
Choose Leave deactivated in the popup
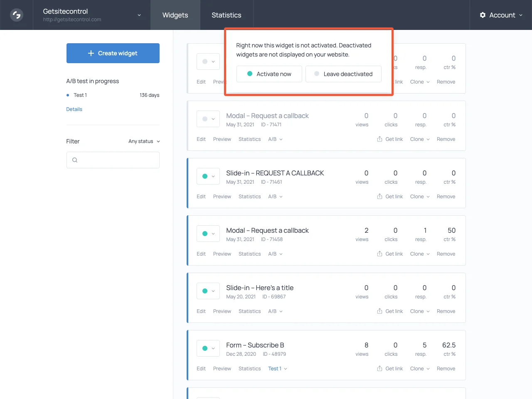(x=343, y=74)
